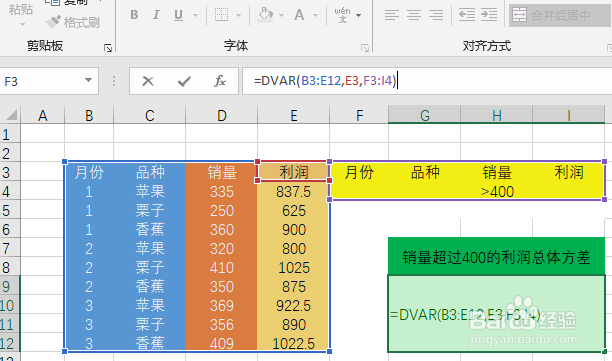
Task: Click the 合并后居中 merge button
Action: (x=560, y=15)
